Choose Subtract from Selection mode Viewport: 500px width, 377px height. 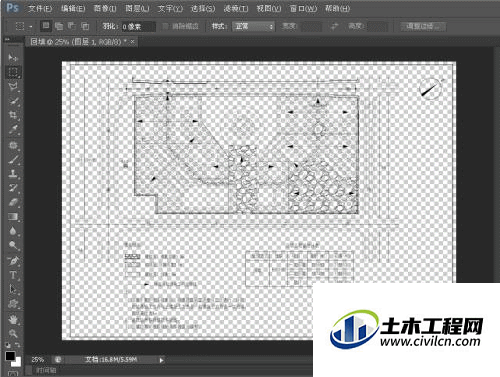72,26
